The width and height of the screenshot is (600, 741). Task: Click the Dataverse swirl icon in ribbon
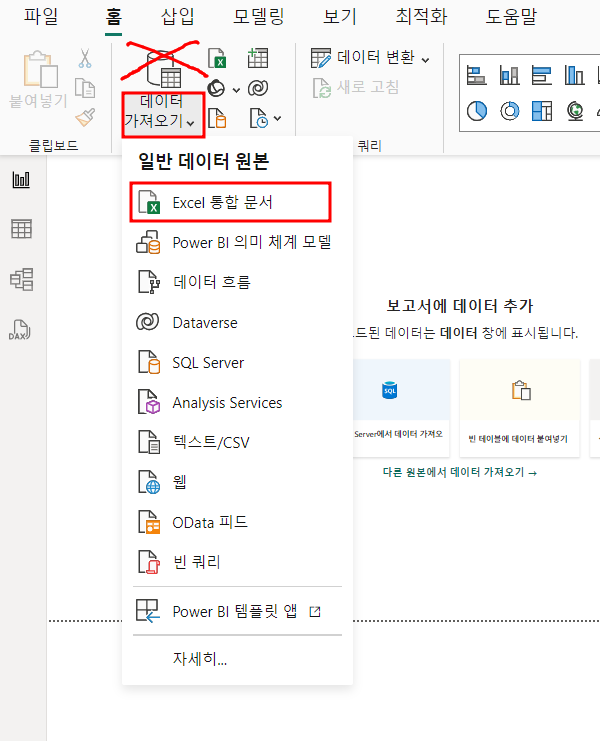258,88
